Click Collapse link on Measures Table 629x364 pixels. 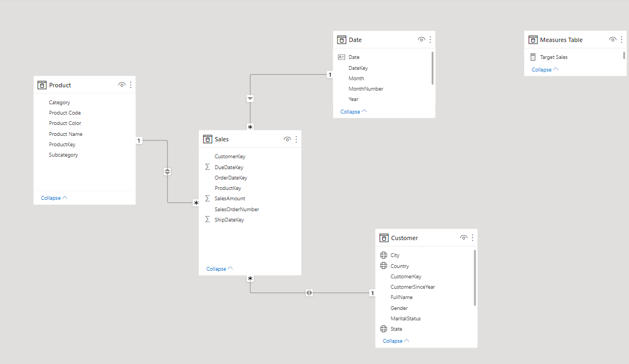545,69
